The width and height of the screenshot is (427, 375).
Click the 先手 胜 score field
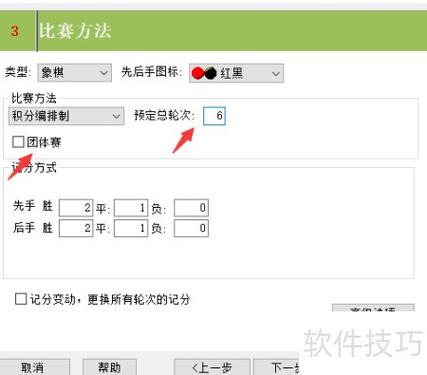click(x=76, y=208)
